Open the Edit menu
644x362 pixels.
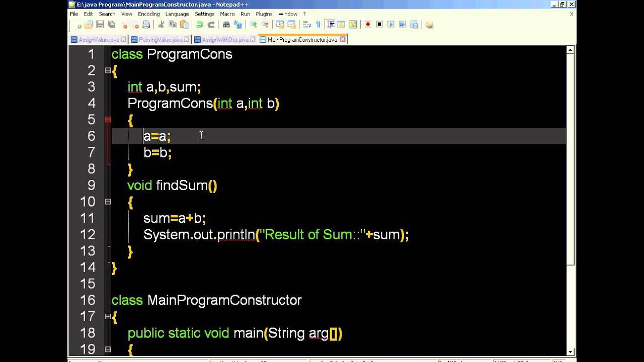(x=88, y=14)
